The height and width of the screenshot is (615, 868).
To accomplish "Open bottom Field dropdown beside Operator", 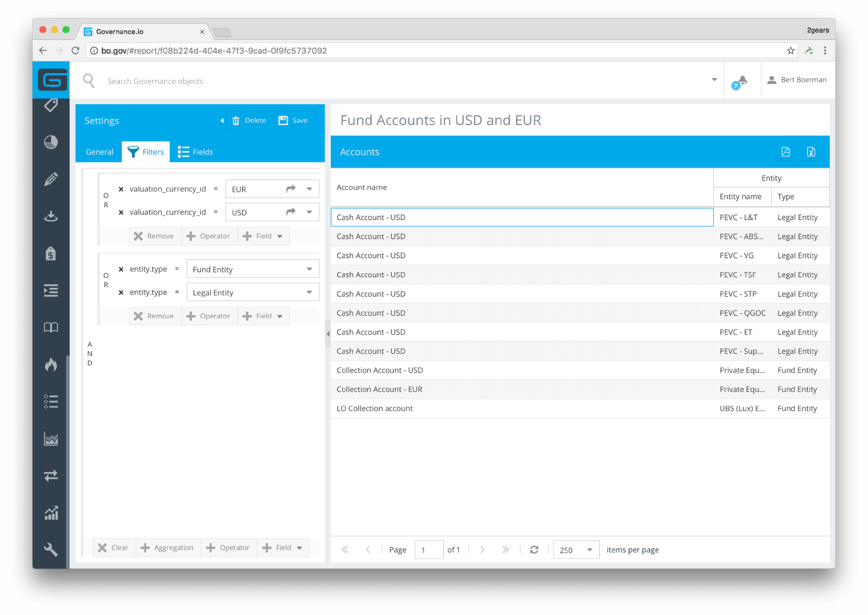I will (283, 548).
